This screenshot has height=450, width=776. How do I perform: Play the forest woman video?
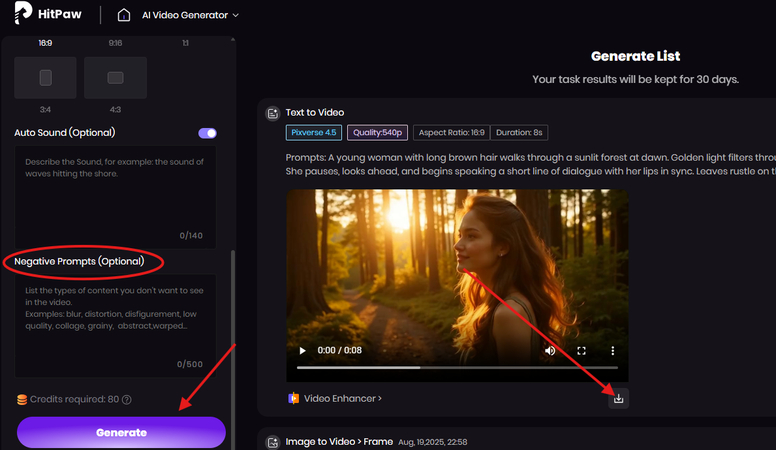(302, 350)
